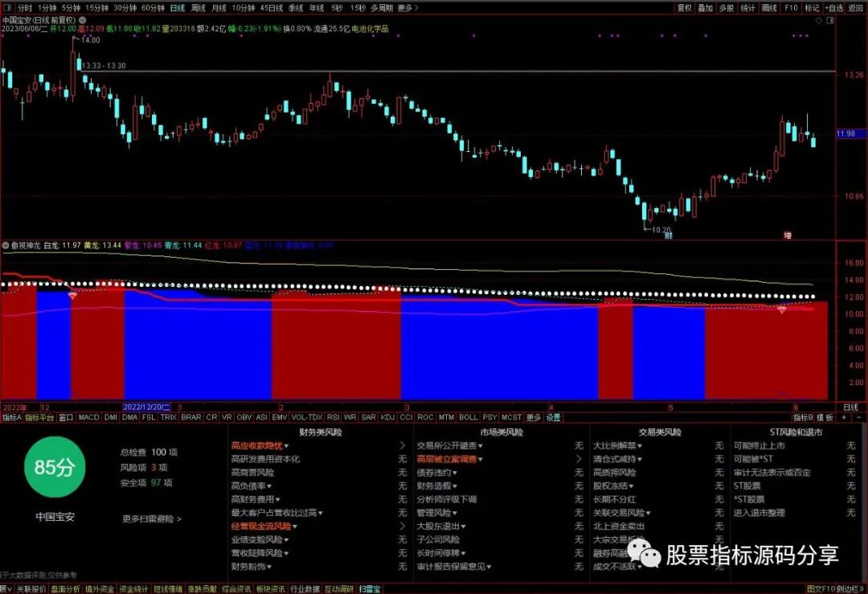The height and width of the screenshot is (594, 868).
Task: Click the 叠加 overlay button
Action: click(x=706, y=8)
